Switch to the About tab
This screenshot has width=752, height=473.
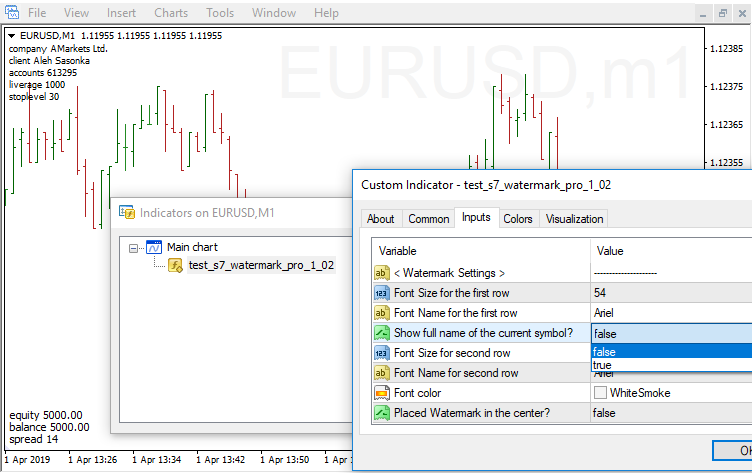(x=381, y=219)
